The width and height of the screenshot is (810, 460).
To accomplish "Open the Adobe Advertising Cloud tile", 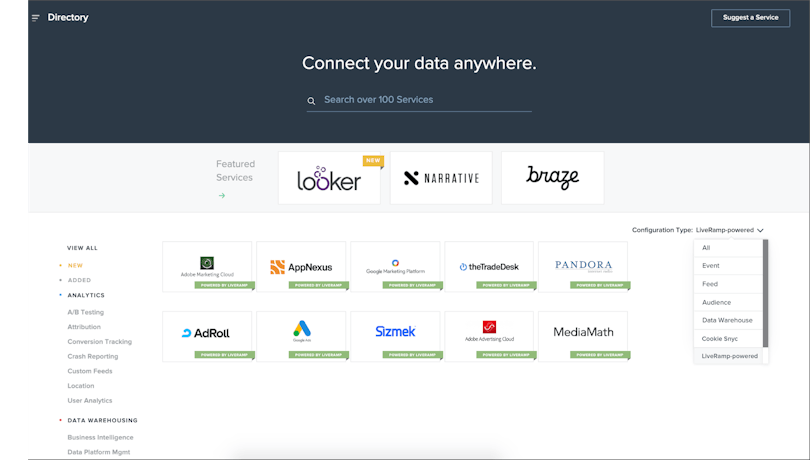I will tap(489, 336).
